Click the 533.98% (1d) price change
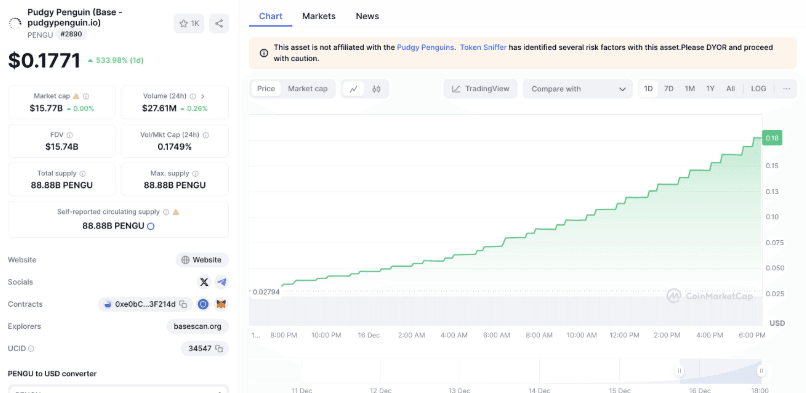This screenshot has height=393, width=806. 115,61
